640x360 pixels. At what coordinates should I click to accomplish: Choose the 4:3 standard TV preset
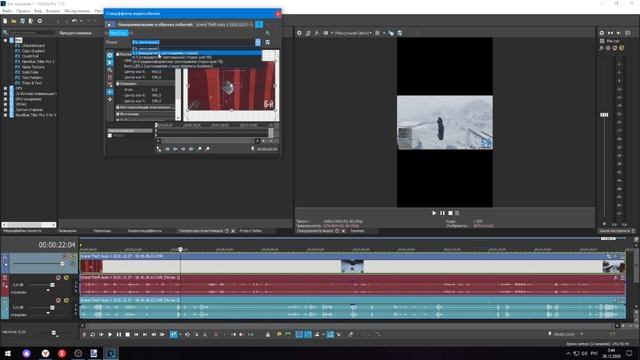(196, 57)
